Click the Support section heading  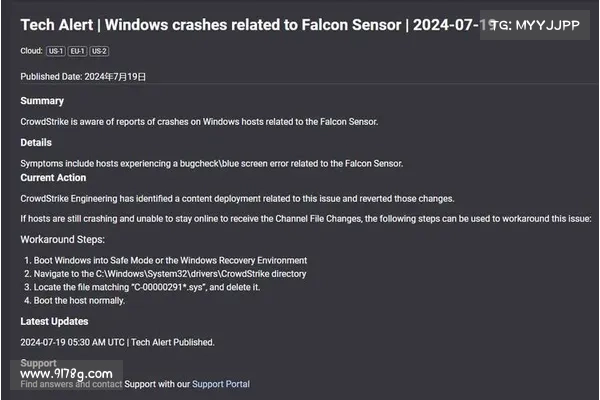tap(38, 362)
